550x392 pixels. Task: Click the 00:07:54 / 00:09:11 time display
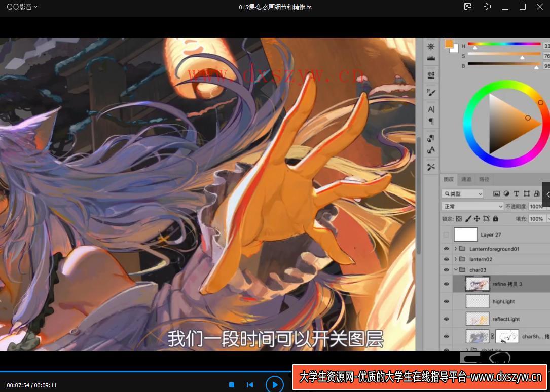tap(32, 385)
